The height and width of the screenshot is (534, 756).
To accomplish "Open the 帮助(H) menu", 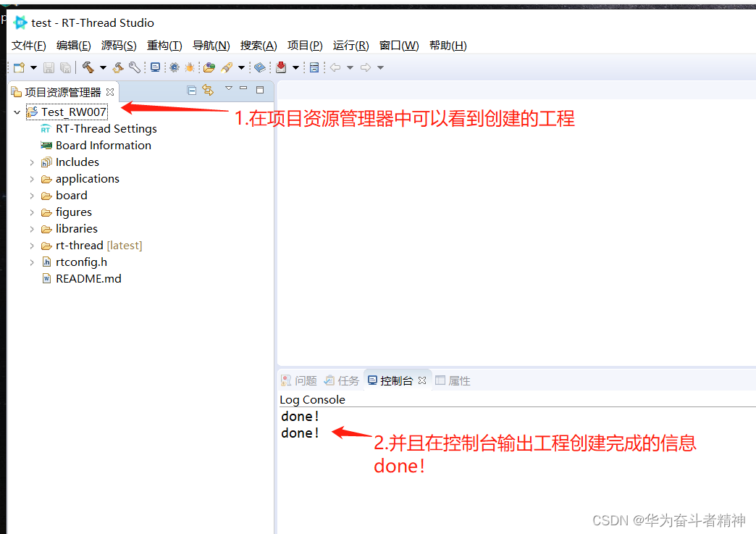I will tap(448, 46).
